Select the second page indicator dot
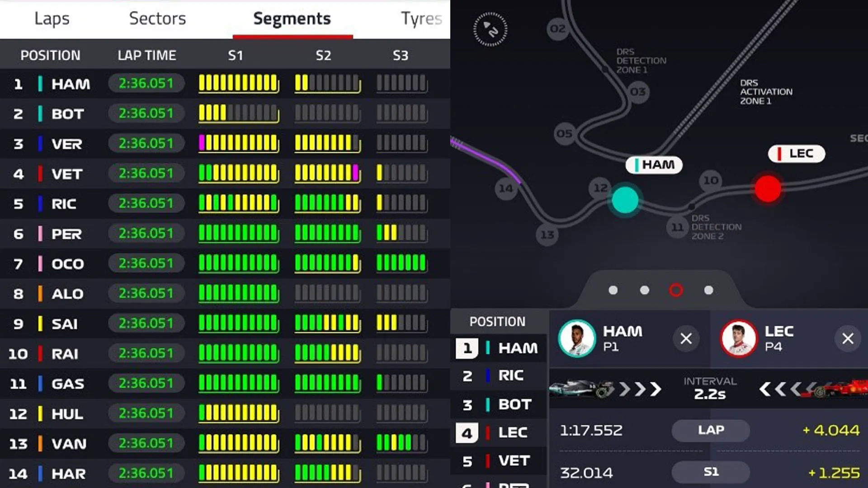The image size is (868, 488). pyautogui.click(x=645, y=290)
